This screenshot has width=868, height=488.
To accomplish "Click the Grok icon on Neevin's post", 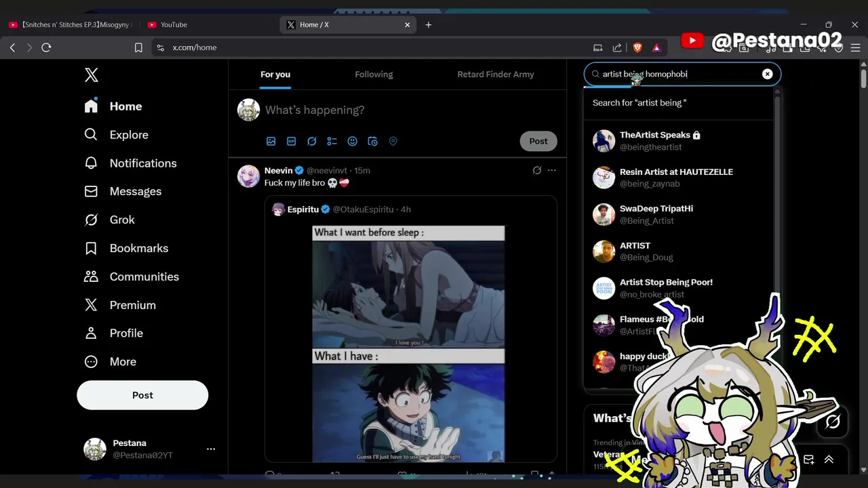I will (537, 170).
